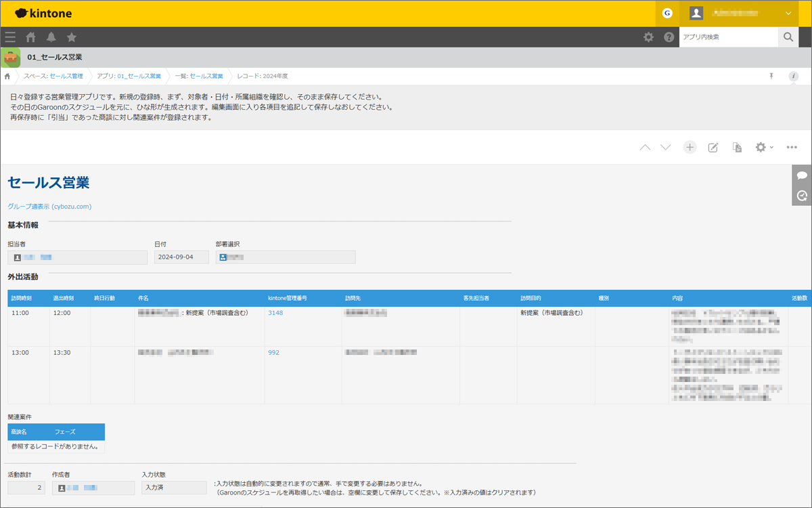Open the three-dots more options menu
Image resolution: width=812 pixels, height=508 pixels.
tap(792, 148)
